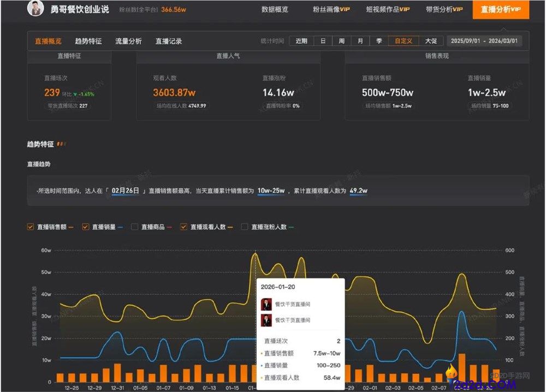The image size is (546, 392).
Task: Click the VIP badge next to 粉丝画像
Action: (x=345, y=9)
